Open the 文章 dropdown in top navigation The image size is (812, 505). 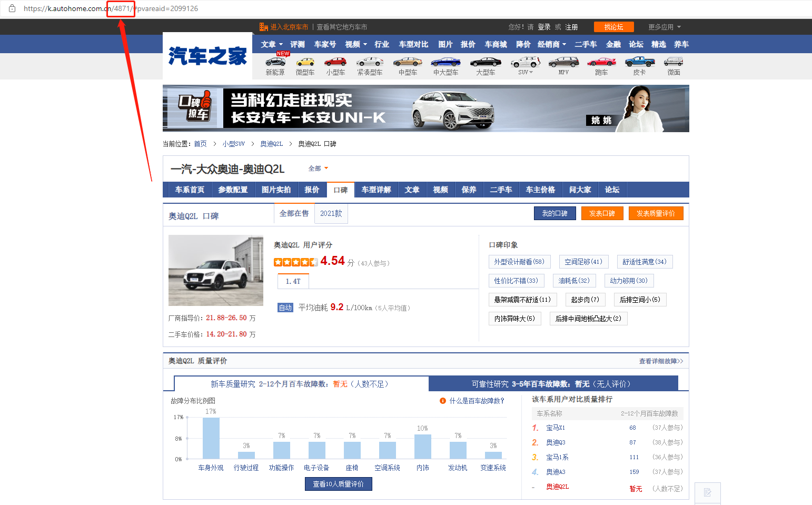click(272, 44)
